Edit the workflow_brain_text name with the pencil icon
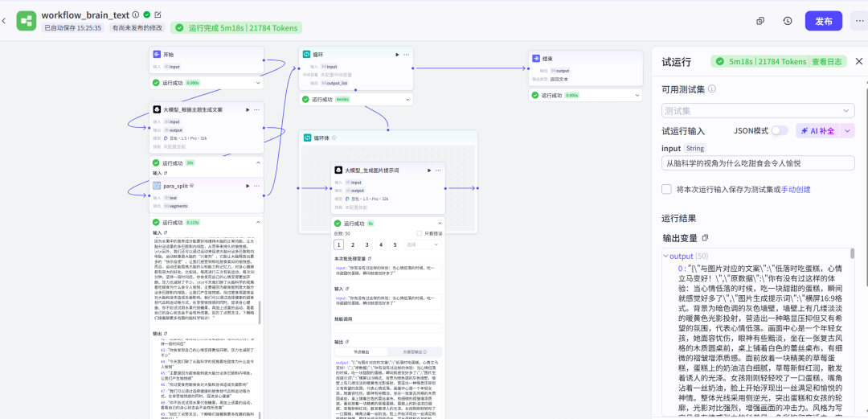Viewport: 868px width, 419px height. coord(158,14)
